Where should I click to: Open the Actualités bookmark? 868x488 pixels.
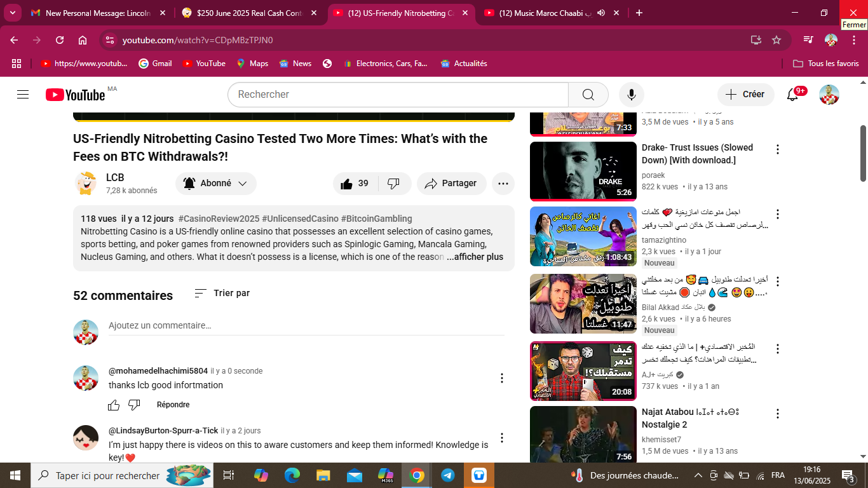tap(464, 64)
